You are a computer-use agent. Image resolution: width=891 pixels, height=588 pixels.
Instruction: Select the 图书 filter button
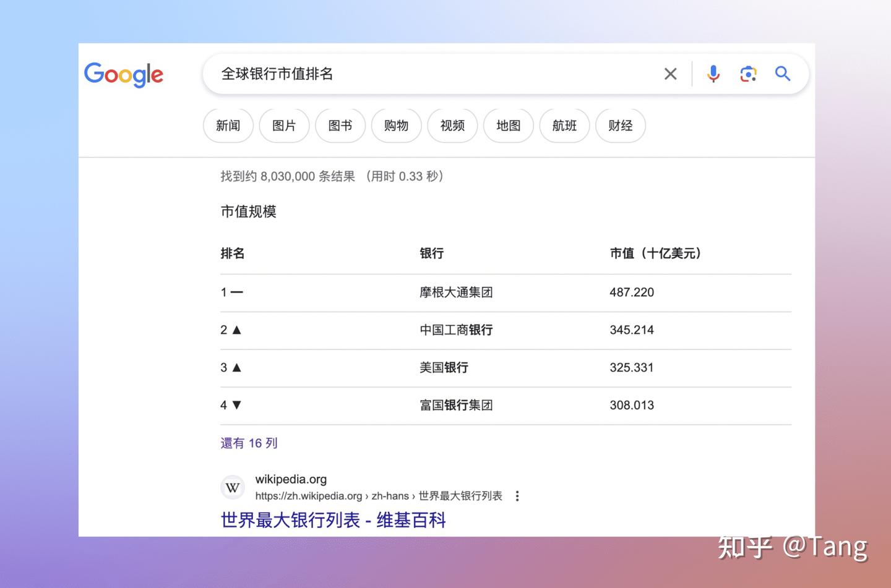340,126
